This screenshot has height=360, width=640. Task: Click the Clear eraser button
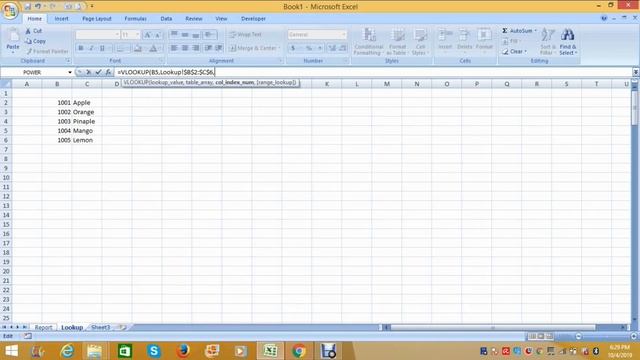(514, 51)
